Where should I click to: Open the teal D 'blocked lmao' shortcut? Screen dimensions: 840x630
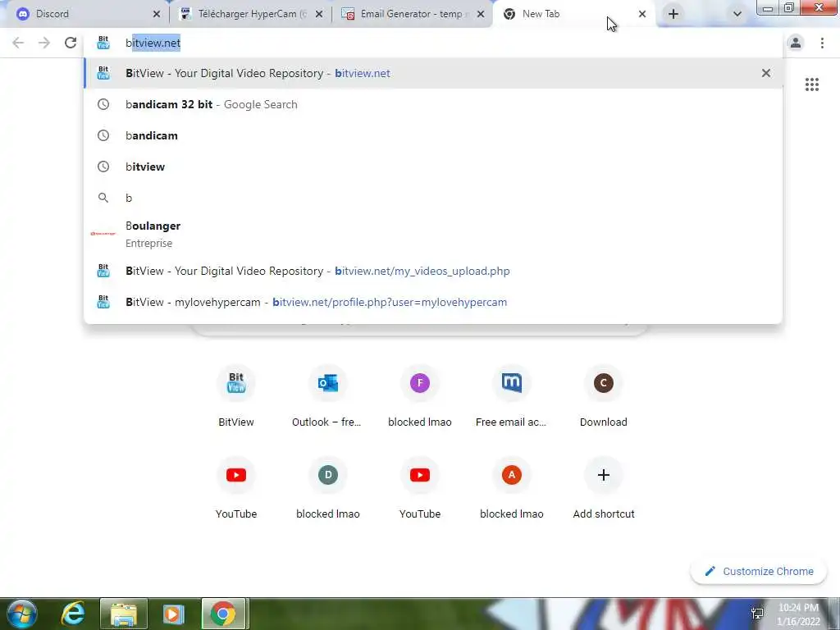click(328, 487)
